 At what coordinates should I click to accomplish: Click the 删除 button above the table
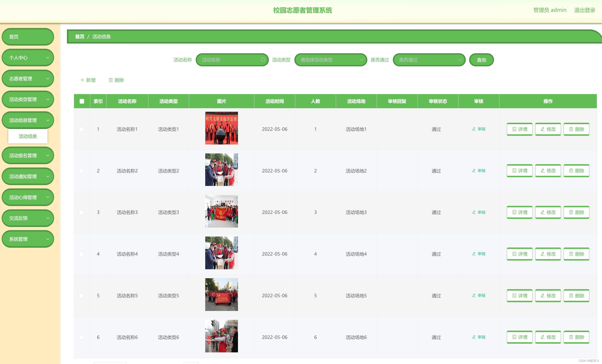click(x=116, y=80)
